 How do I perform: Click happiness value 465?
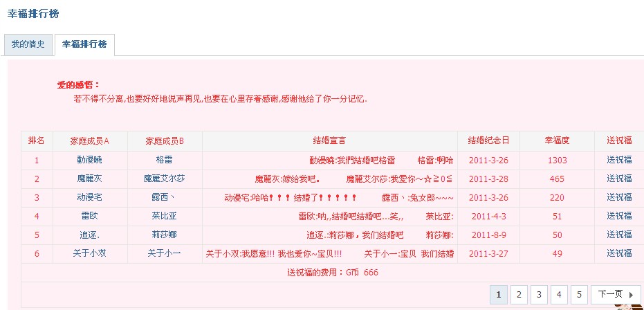[x=557, y=179]
